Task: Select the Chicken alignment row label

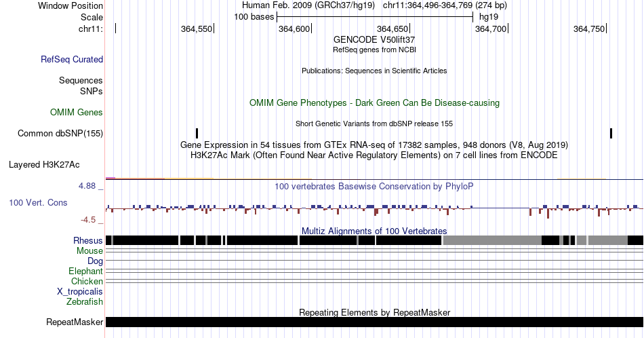Action: [87, 281]
